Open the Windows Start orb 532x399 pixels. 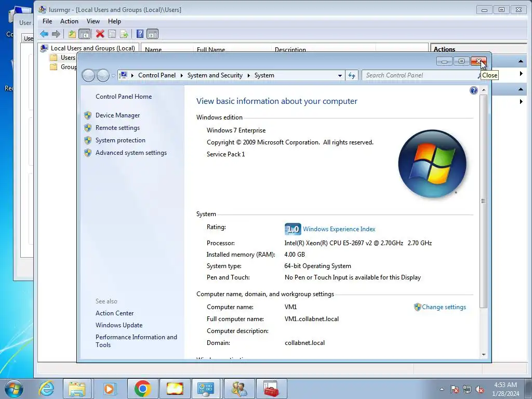tap(14, 389)
